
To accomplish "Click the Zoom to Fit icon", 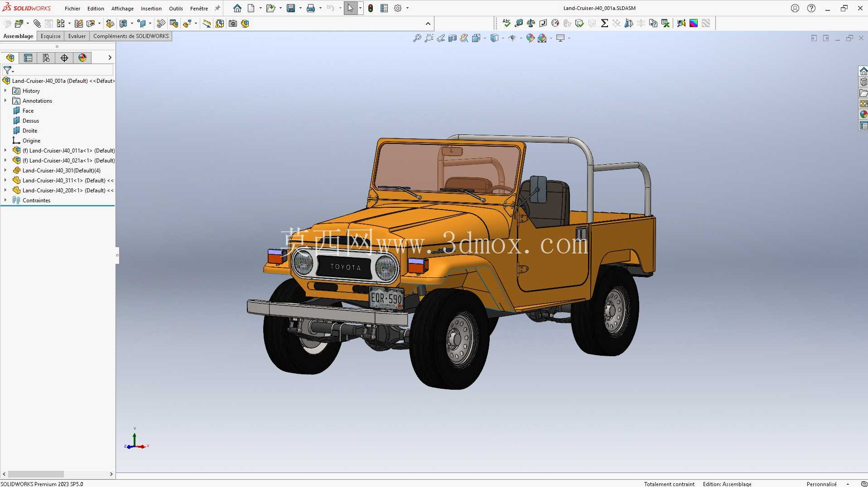I will 417,38.
